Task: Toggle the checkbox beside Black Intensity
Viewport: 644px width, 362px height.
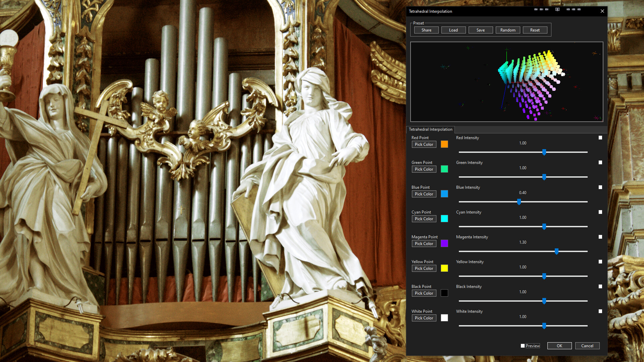Action: tap(600, 287)
